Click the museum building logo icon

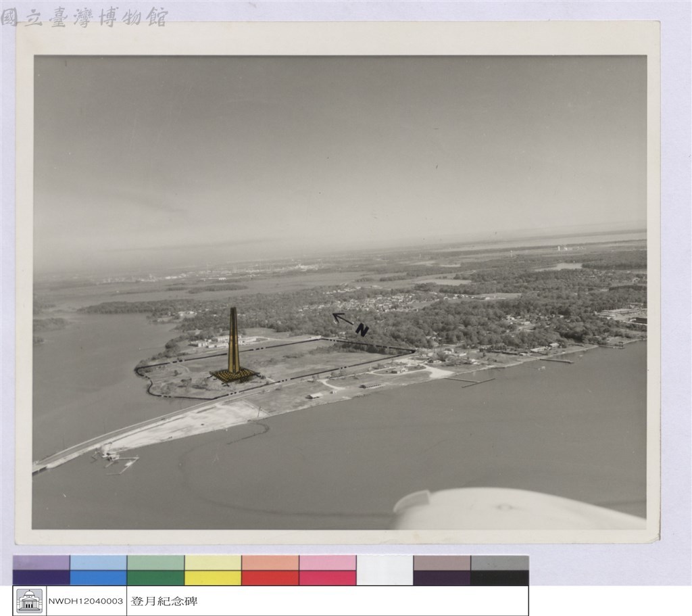click(x=30, y=600)
